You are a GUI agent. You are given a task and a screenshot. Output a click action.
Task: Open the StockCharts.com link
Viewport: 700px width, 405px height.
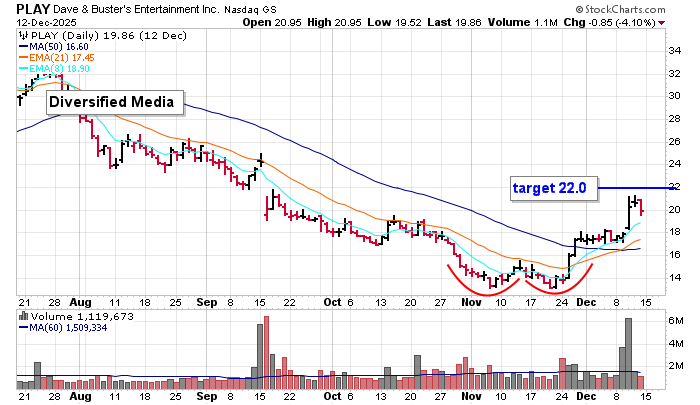click(x=652, y=7)
